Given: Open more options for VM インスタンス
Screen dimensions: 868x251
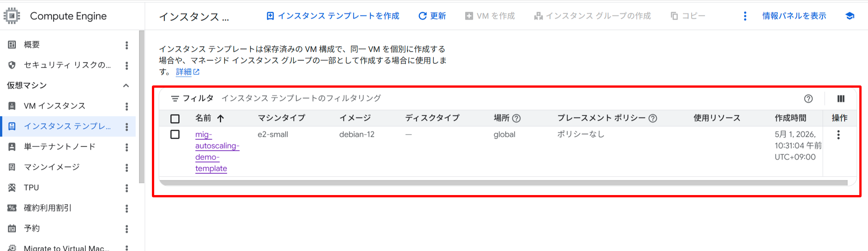Looking at the screenshot, I should [x=127, y=107].
